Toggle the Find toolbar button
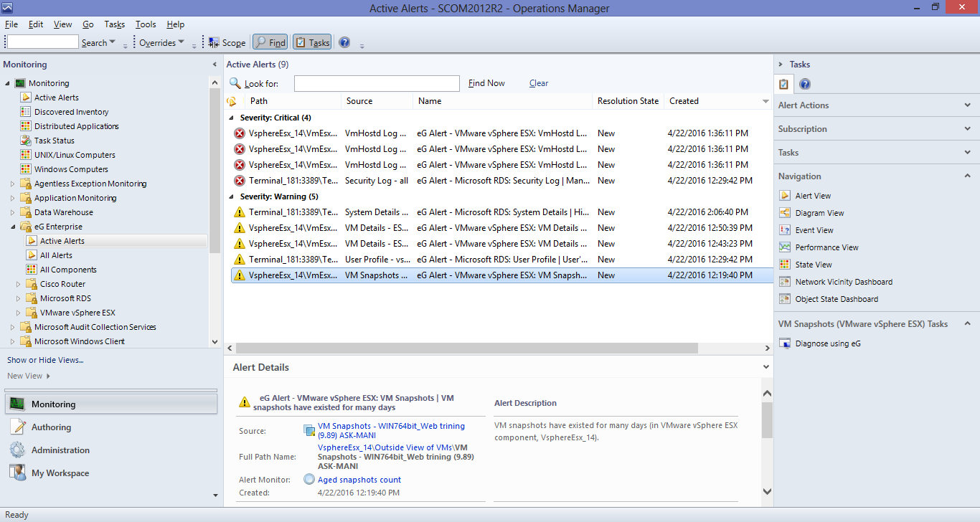 click(x=270, y=42)
